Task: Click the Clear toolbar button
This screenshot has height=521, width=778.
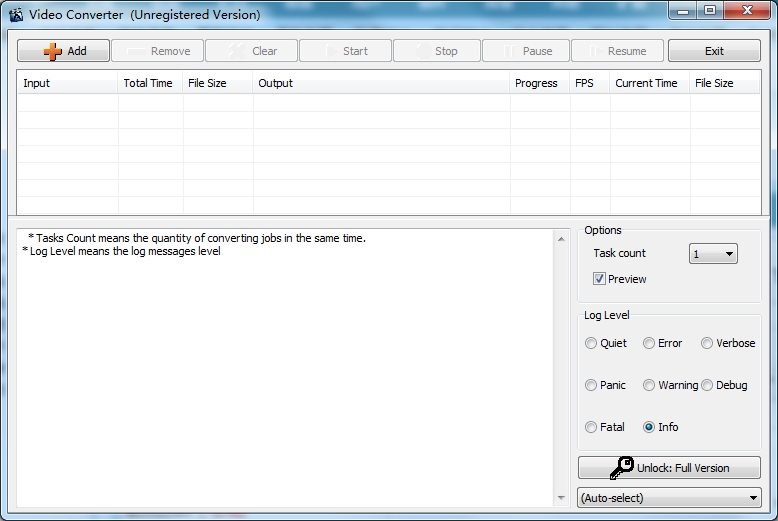Action: (252, 51)
